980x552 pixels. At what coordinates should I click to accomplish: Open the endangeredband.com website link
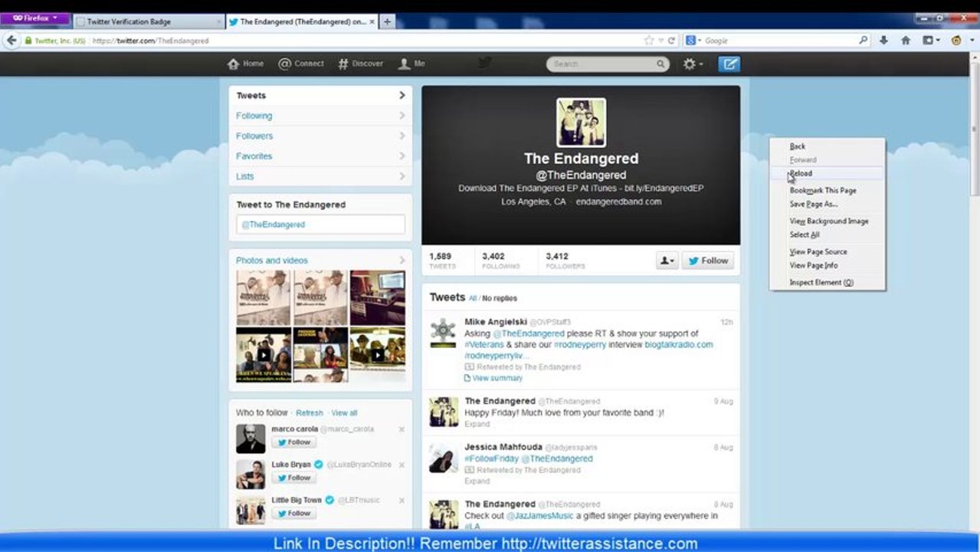coord(618,202)
